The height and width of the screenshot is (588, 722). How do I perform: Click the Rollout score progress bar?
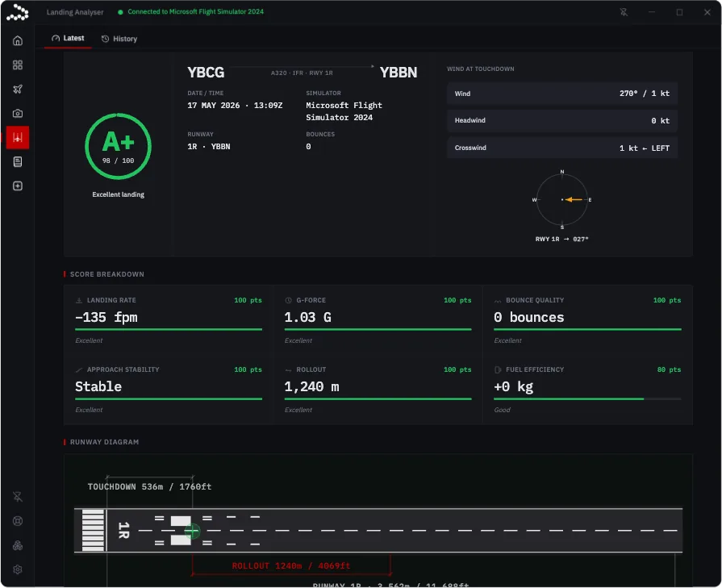click(x=378, y=398)
